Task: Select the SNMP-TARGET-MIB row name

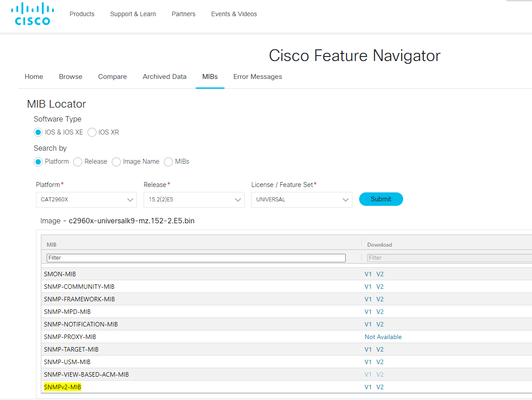Action: pyautogui.click(x=71, y=349)
